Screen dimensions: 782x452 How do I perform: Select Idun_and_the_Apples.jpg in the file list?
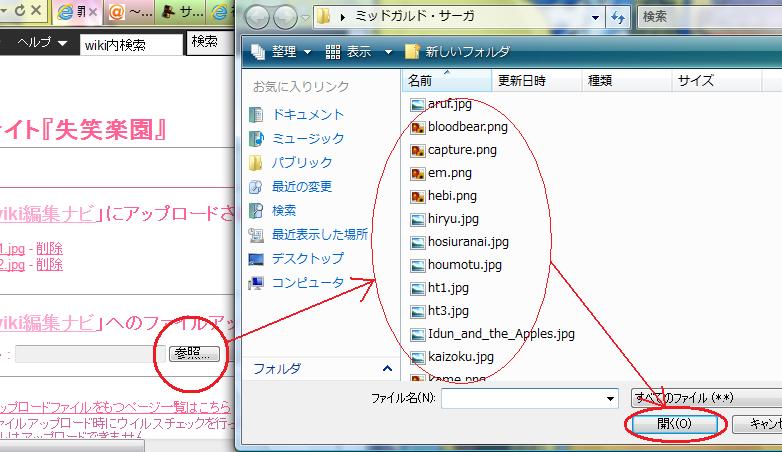[501, 334]
